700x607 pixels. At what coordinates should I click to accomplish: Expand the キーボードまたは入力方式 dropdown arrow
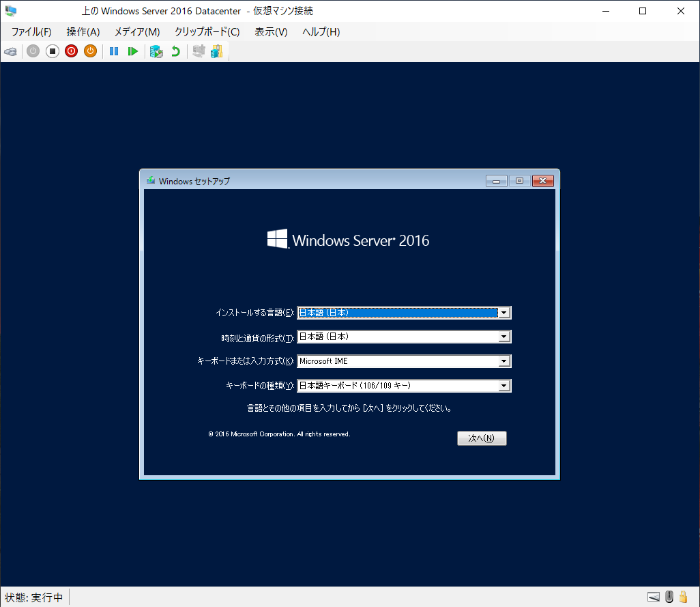click(504, 361)
